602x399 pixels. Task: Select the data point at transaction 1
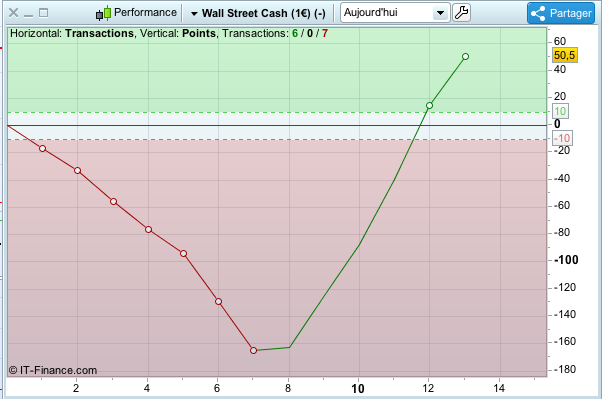[43, 148]
